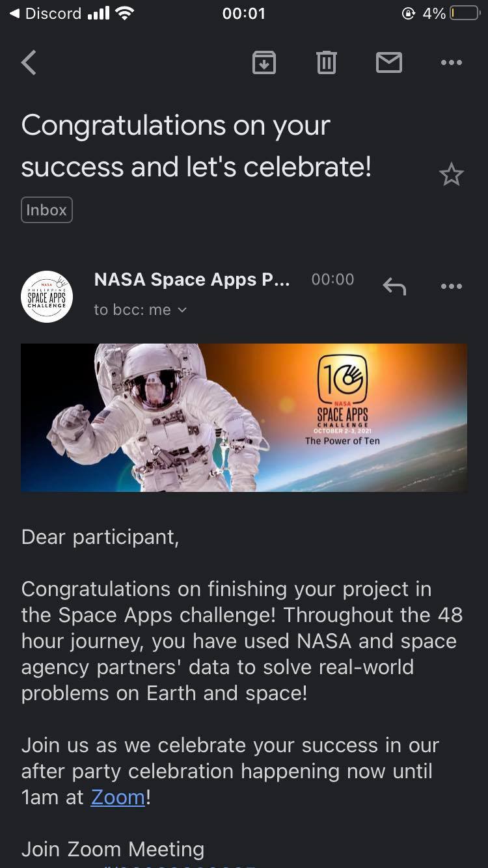
Task: Tap the back arrow to leave email
Action: [29, 63]
